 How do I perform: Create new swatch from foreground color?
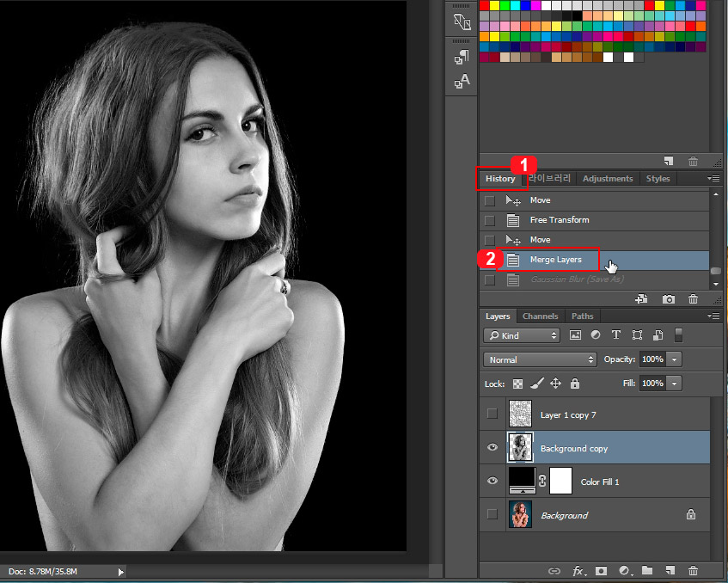[668, 161]
